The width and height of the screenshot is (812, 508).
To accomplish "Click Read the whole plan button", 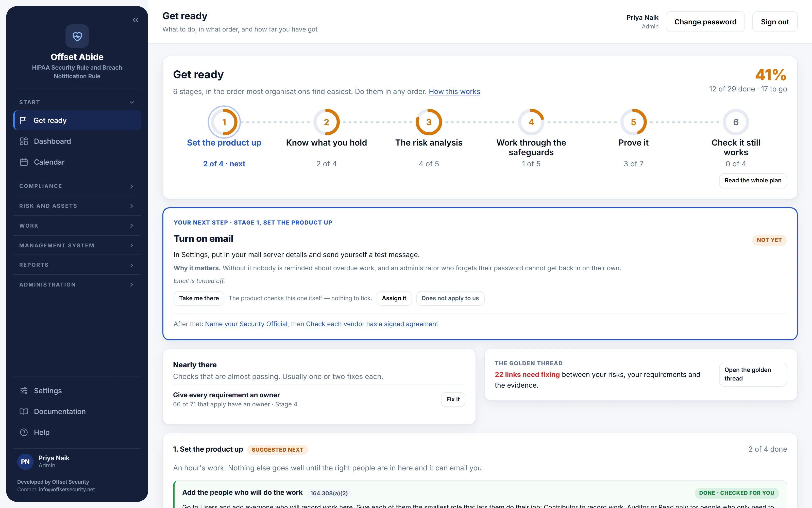I will point(753,180).
